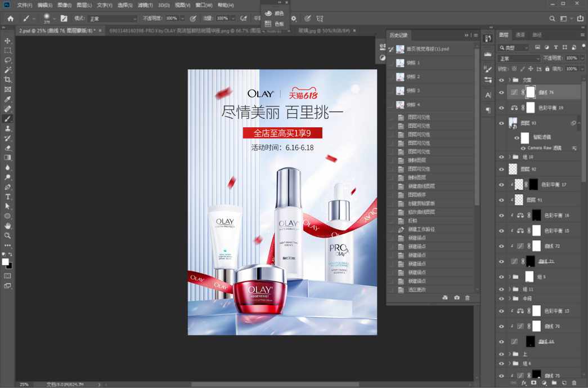Click the 曲线 76 layer mask thumbnail
Viewport: 588px width, 388px height.
point(530,92)
